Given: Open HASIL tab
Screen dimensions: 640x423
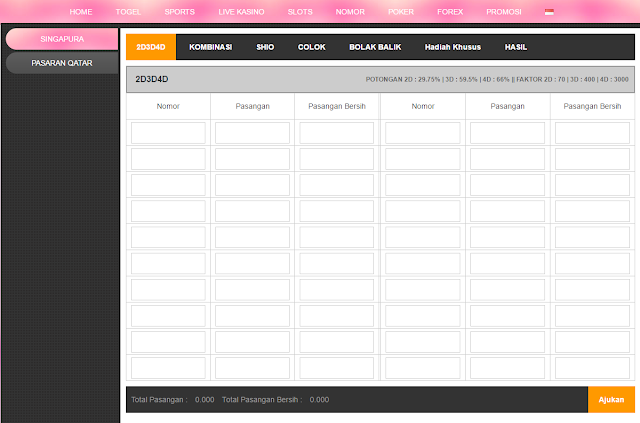Looking at the screenshot, I should 516,47.
